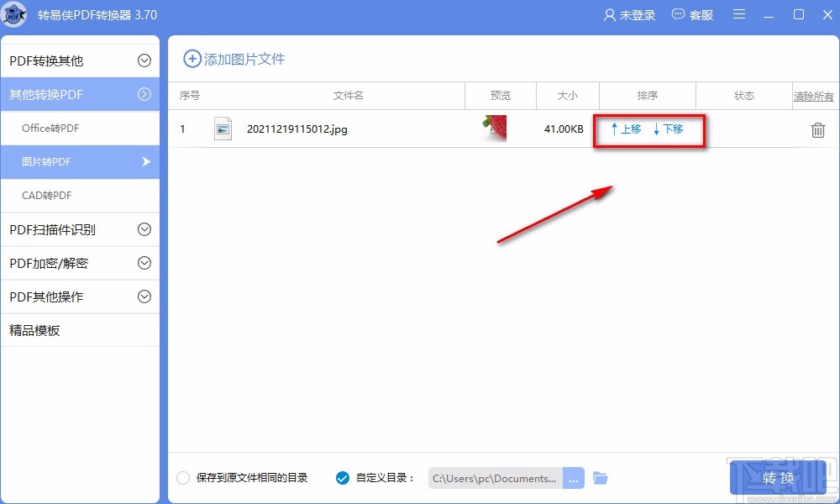This screenshot has width=840, height=504.
Task: Delete 20211219115012.jpg using the trash icon
Action: [816, 129]
